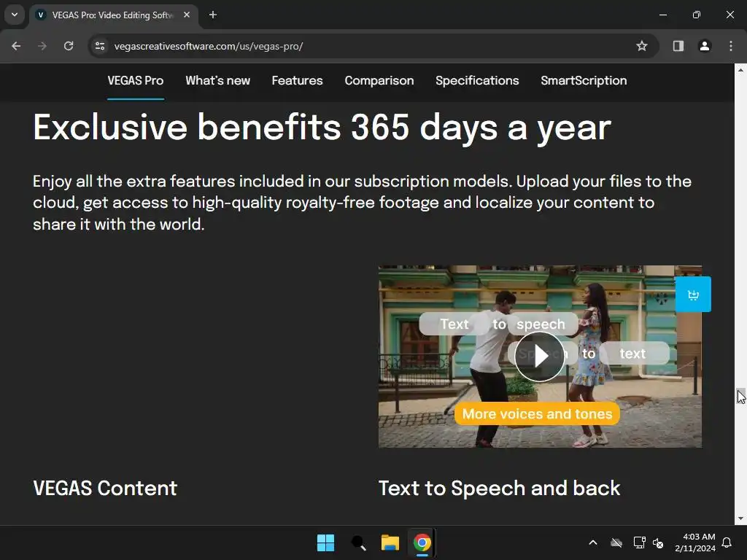Open the notifications bell
Viewport: 747px width, 560px height.
point(727,542)
